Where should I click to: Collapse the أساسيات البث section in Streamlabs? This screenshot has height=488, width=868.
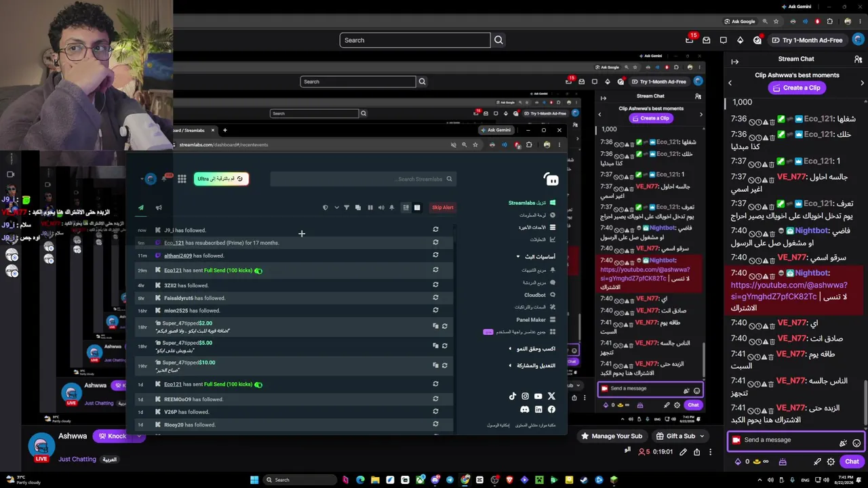[x=518, y=257]
